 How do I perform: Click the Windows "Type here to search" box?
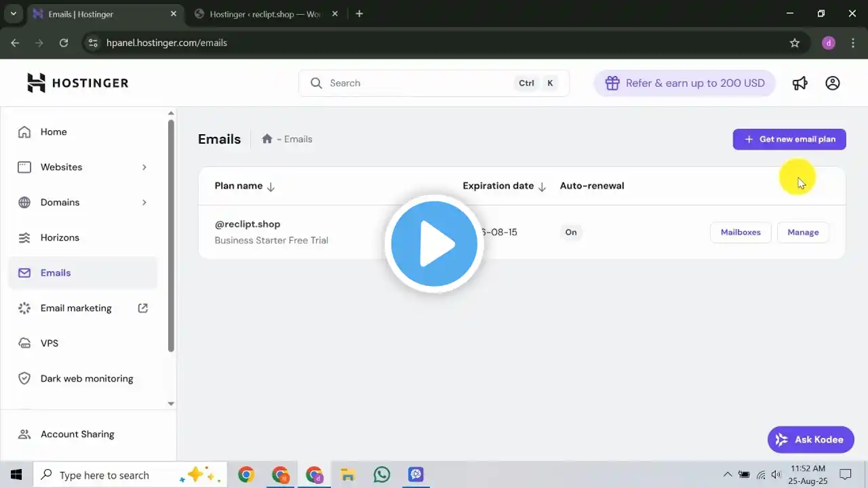click(x=129, y=474)
